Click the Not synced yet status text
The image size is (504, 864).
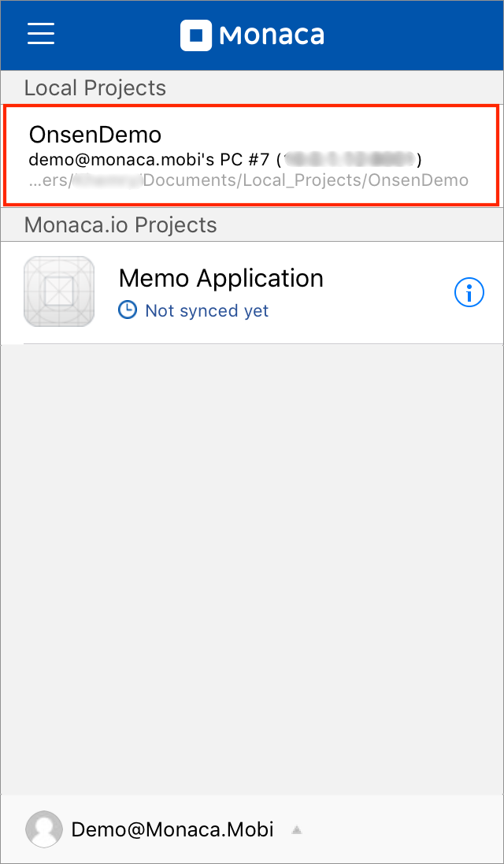coord(206,311)
